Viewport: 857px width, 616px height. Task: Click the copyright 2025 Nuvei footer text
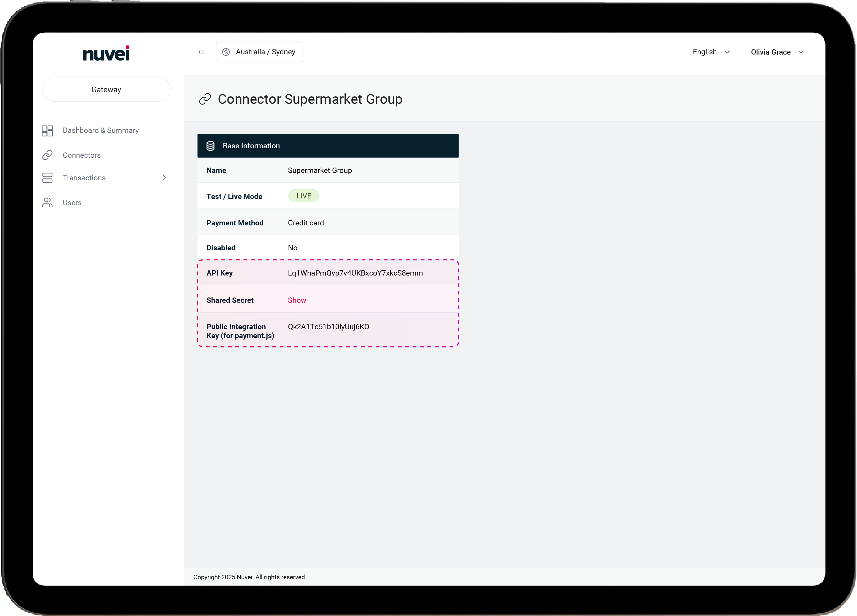(250, 577)
